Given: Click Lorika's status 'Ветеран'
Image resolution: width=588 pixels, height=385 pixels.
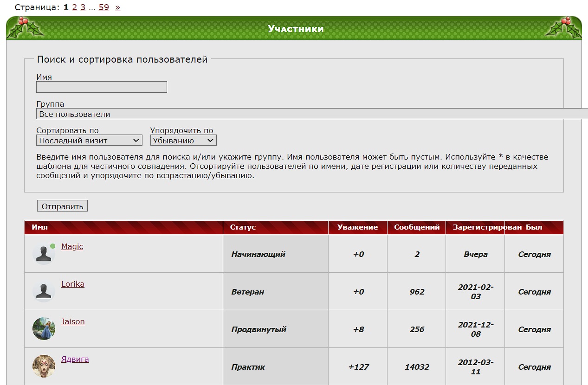Looking at the screenshot, I should [x=248, y=292].
